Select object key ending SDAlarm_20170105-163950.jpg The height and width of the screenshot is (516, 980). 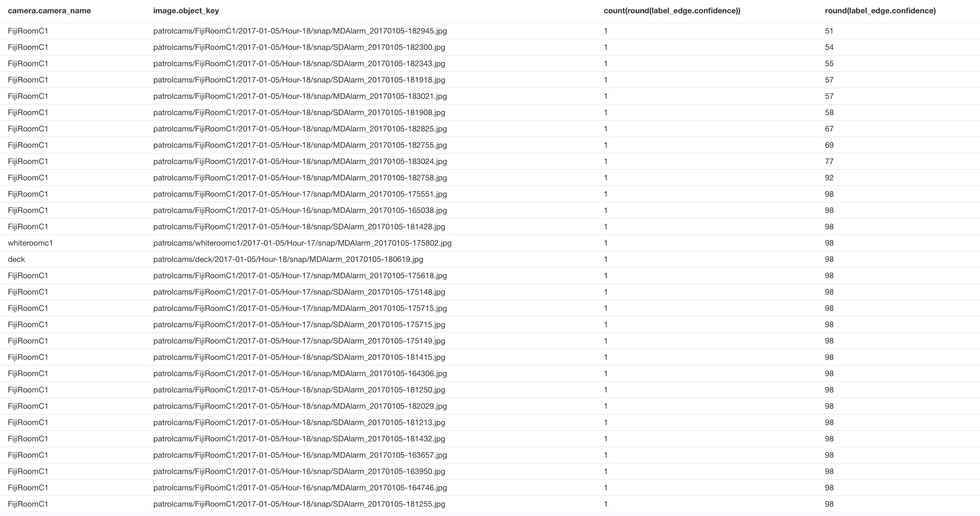[299, 472]
